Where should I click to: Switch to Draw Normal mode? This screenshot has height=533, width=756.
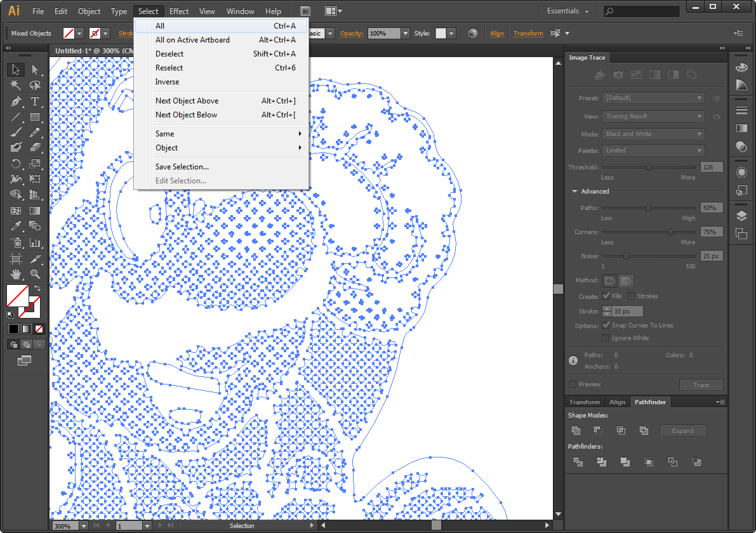coord(13,344)
